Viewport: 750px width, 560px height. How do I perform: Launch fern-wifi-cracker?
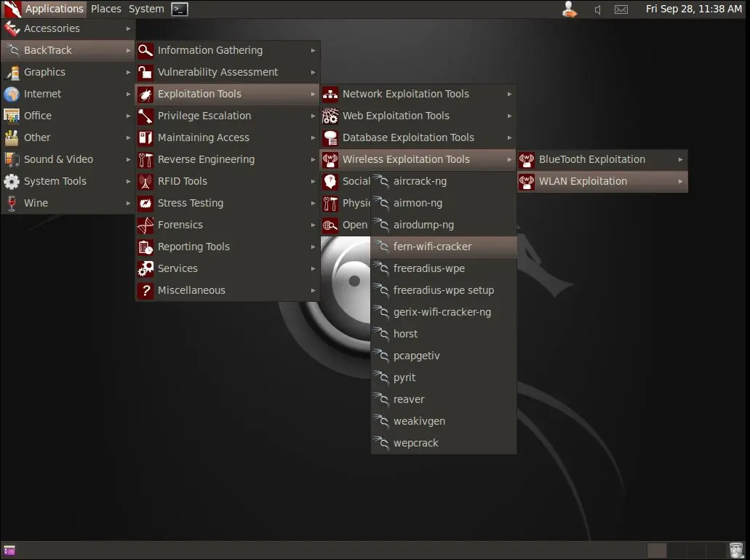tap(444, 247)
